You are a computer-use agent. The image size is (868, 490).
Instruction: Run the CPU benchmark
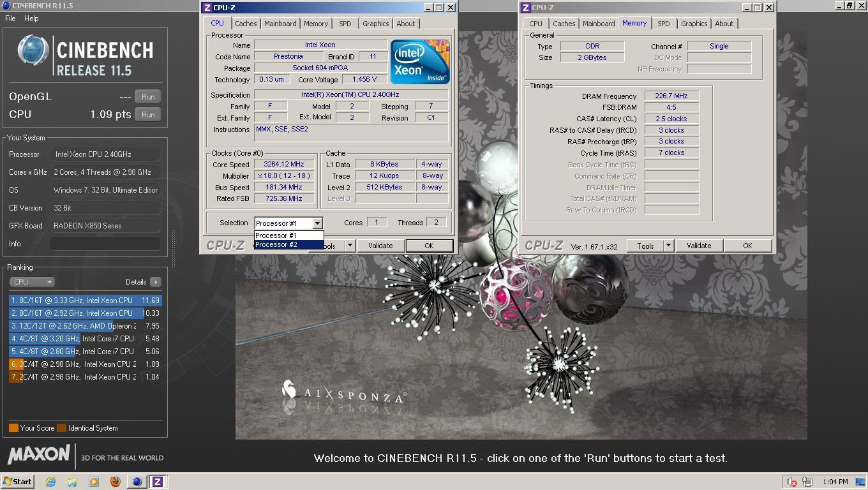[x=148, y=115]
